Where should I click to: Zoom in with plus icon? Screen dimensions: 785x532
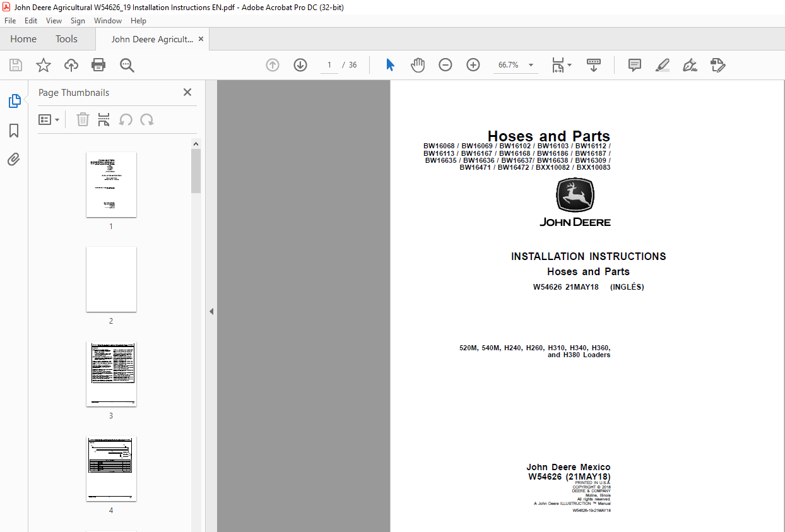pos(473,65)
